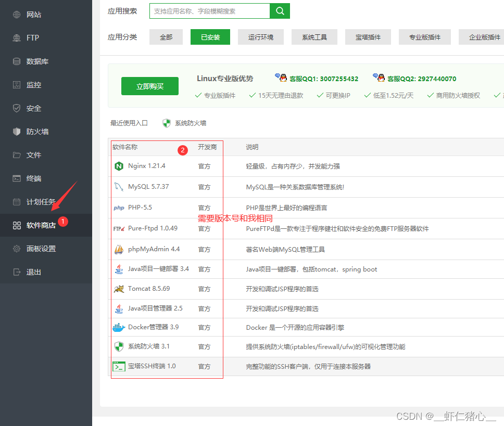Image resolution: width=504 pixels, height=426 pixels.
Task: Click the 文件 folder sidebar icon
Action: coord(17,155)
